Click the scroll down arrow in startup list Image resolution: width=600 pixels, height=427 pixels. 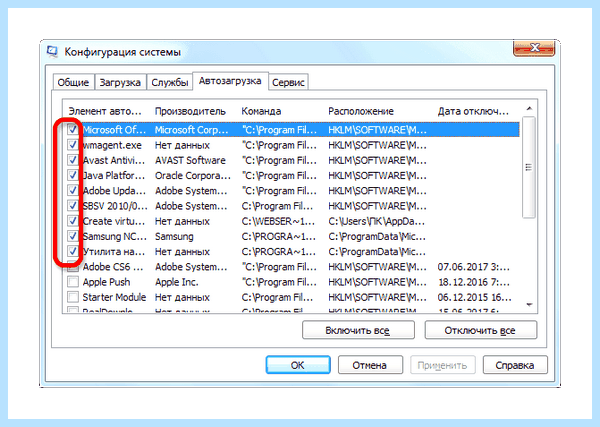pyautogui.click(x=529, y=305)
